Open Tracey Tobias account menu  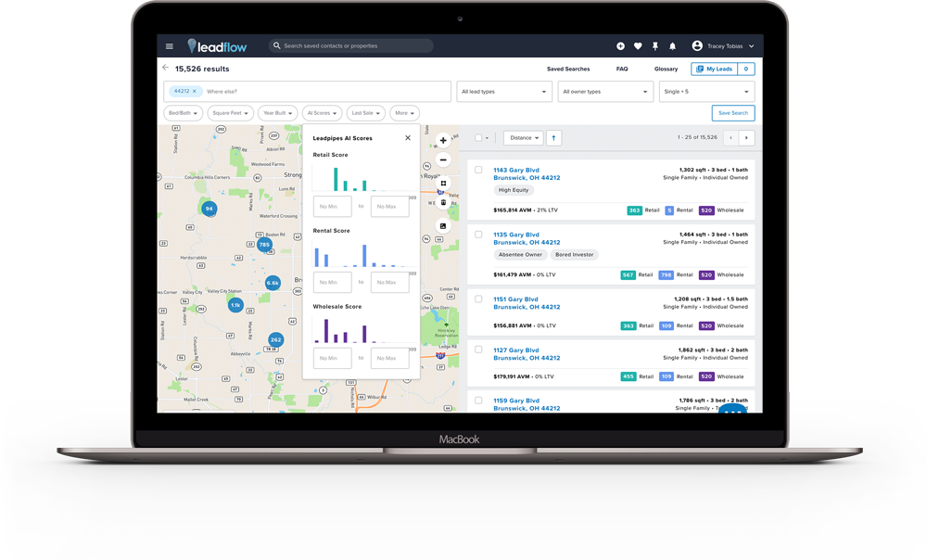click(723, 46)
